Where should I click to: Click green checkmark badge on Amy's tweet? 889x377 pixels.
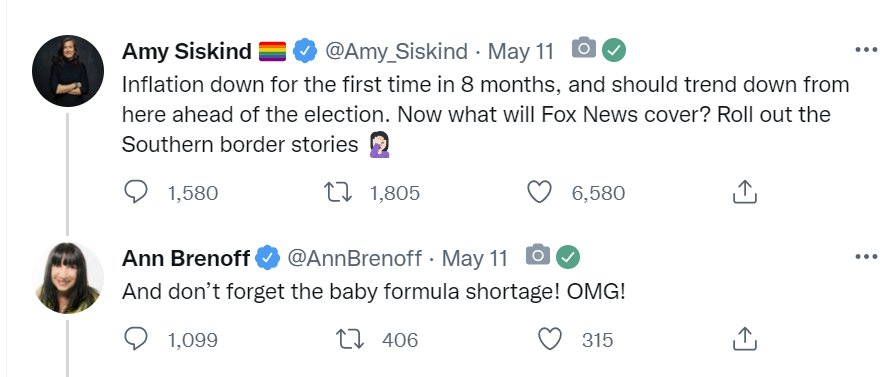[614, 50]
